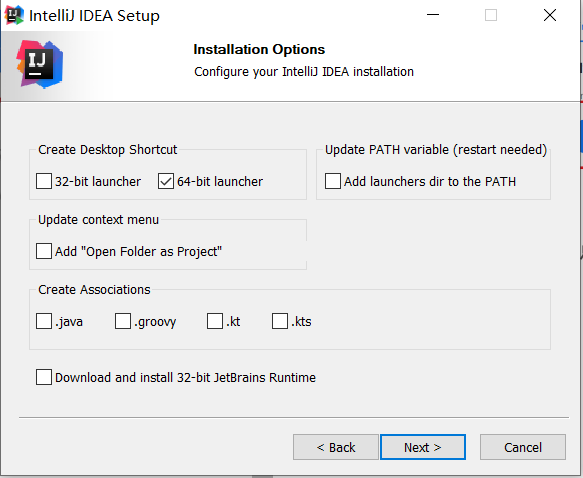
Task: Select the .kts file association checkbox
Action: [x=280, y=321]
